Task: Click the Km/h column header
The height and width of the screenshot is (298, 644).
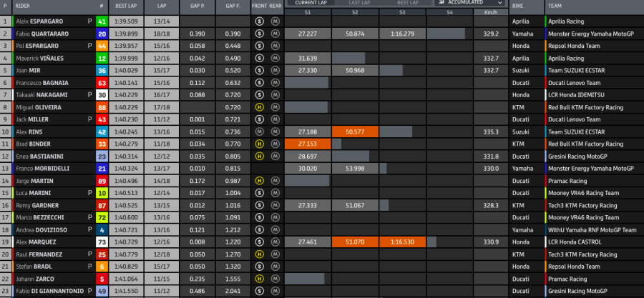Action: pyautogui.click(x=490, y=13)
